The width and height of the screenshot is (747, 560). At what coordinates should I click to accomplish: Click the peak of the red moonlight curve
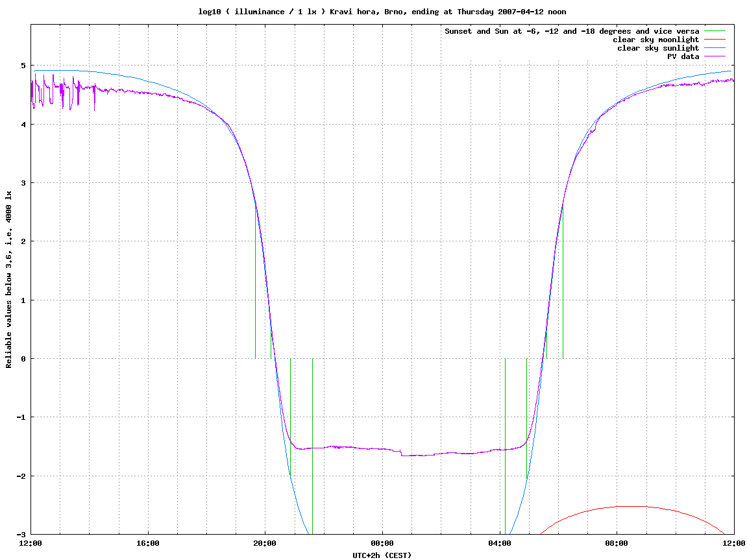click(x=631, y=506)
